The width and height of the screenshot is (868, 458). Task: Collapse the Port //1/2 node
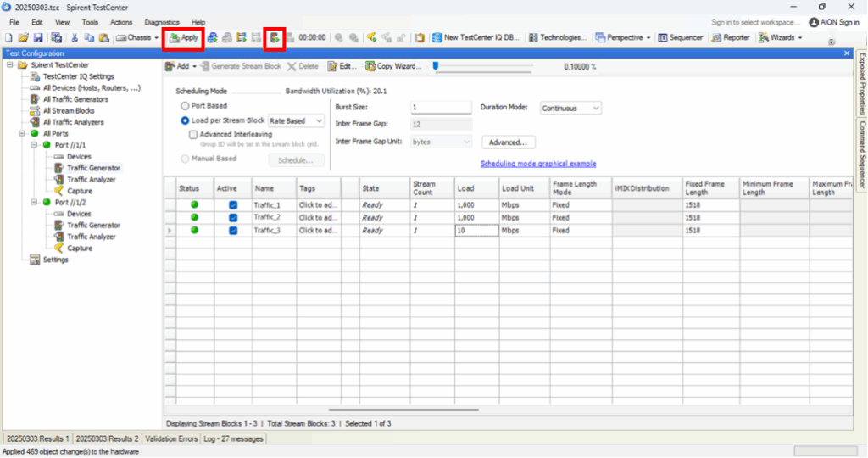(x=34, y=202)
